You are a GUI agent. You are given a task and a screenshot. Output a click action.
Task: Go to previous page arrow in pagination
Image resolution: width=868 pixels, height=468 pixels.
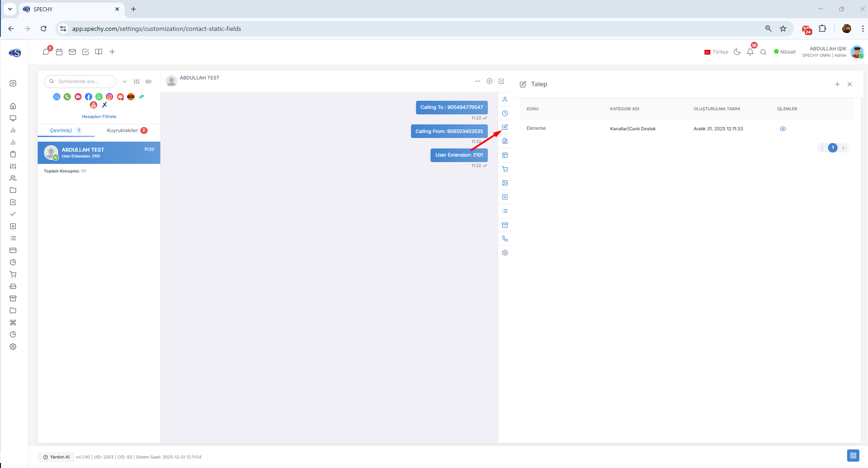point(822,148)
